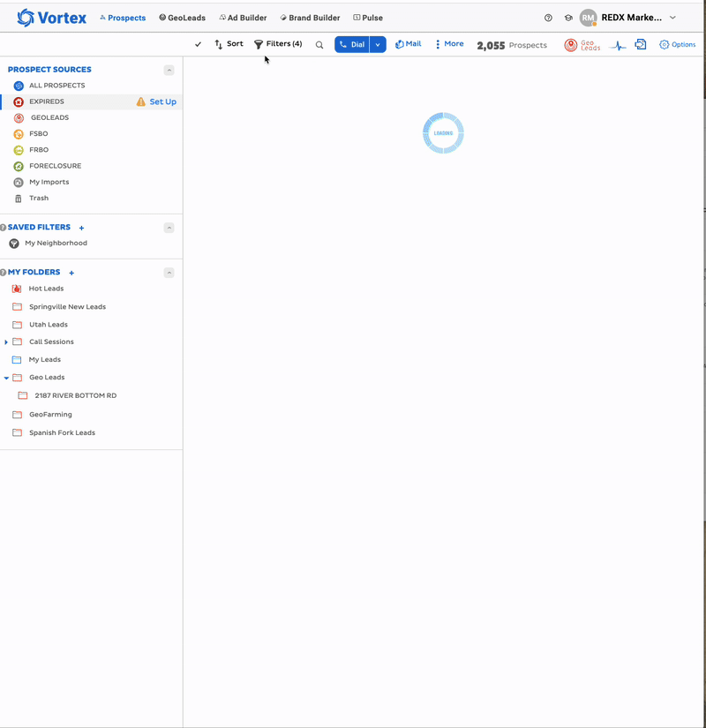Click the export icon beside Options
The width and height of the screenshot is (706, 728).
pyautogui.click(x=641, y=44)
